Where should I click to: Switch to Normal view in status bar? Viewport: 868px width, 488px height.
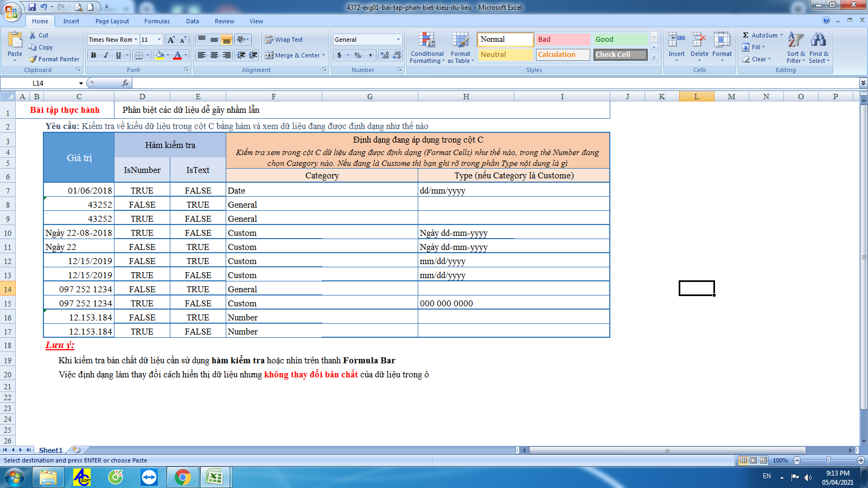click(744, 460)
